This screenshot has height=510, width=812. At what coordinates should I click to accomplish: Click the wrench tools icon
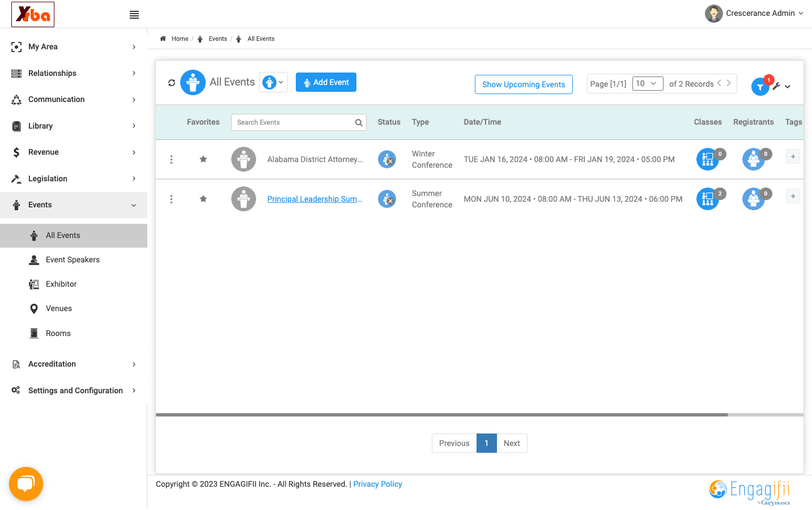coord(776,86)
